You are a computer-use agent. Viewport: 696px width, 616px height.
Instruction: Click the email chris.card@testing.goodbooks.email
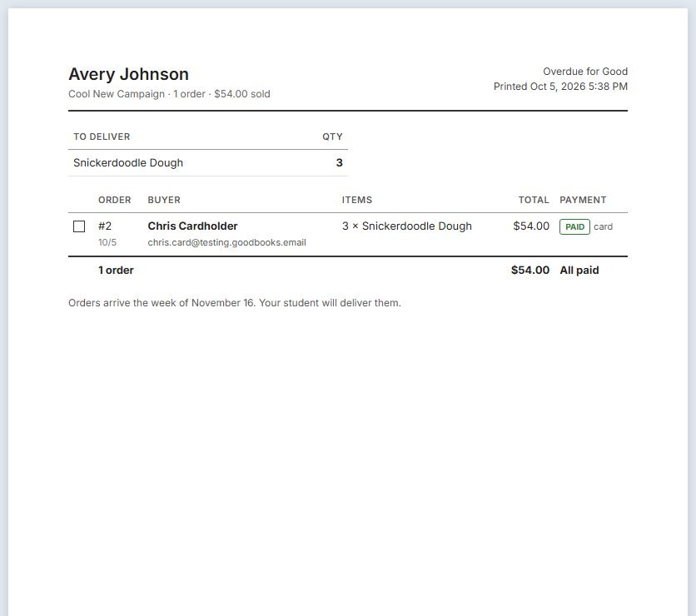pos(226,242)
